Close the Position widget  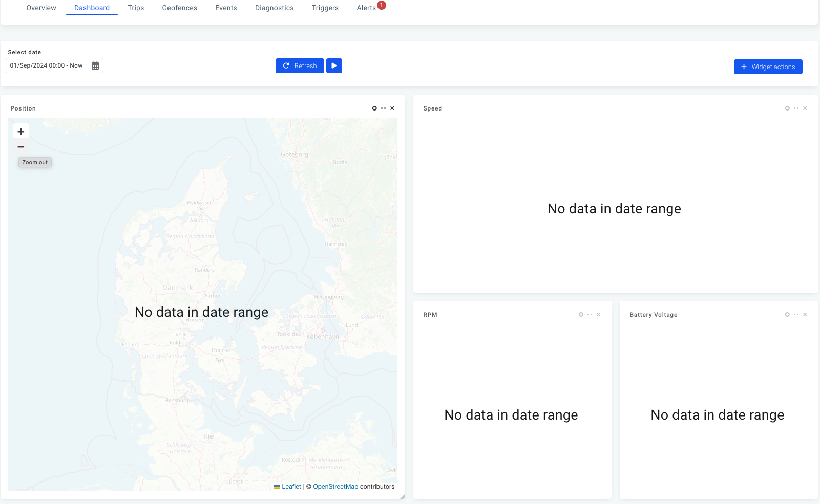[392, 108]
